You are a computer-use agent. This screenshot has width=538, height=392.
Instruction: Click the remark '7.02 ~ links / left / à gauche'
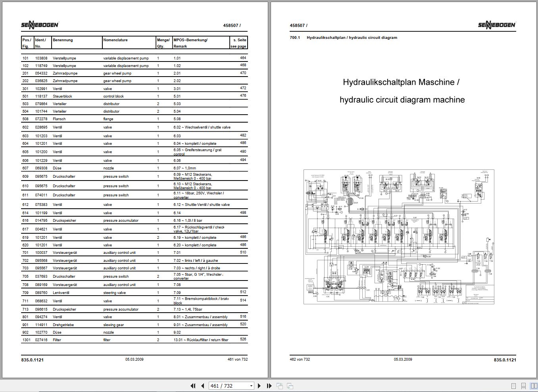click(x=196, y=261)
